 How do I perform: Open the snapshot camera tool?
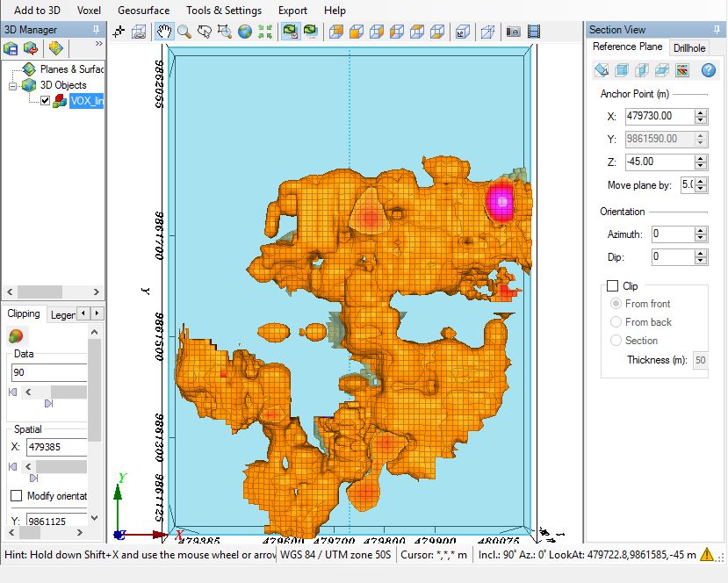point(514,32)
